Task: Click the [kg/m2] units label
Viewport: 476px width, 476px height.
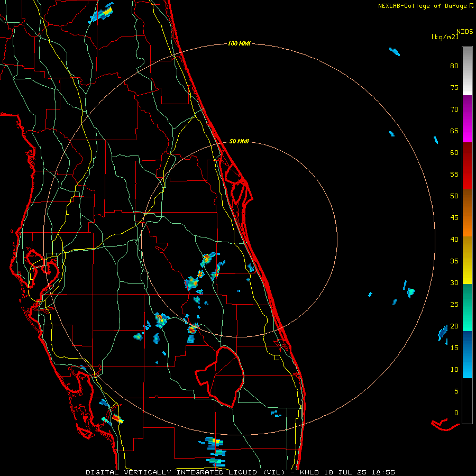Action: coord(445,37)
